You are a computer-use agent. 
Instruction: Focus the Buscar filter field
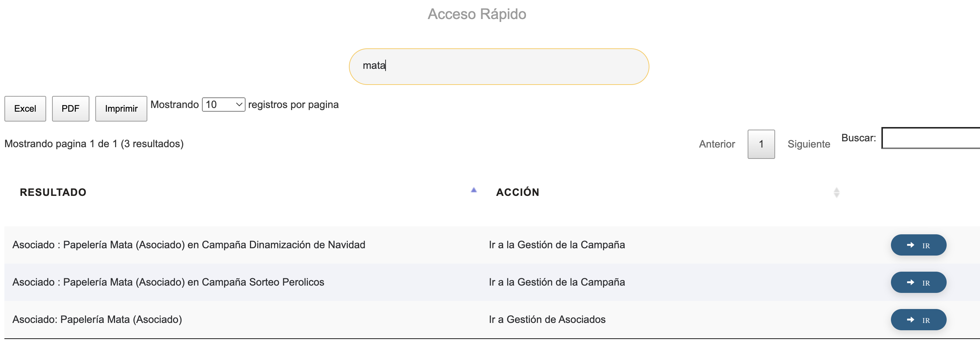[x=930, y=138]
